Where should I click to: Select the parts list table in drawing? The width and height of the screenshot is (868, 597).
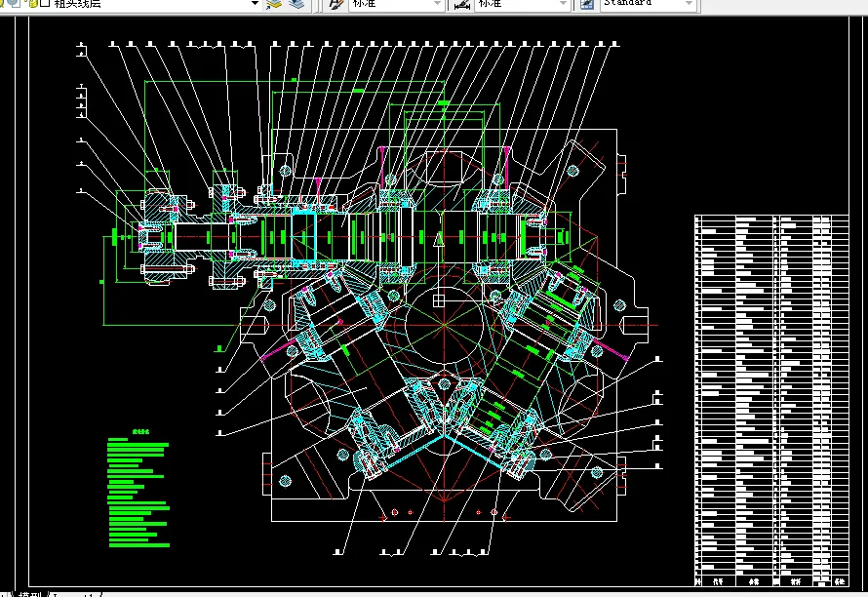(771, 400)
